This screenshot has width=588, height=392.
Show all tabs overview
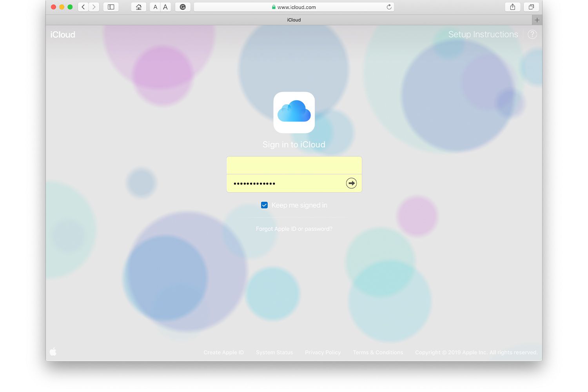click(531, 7)
